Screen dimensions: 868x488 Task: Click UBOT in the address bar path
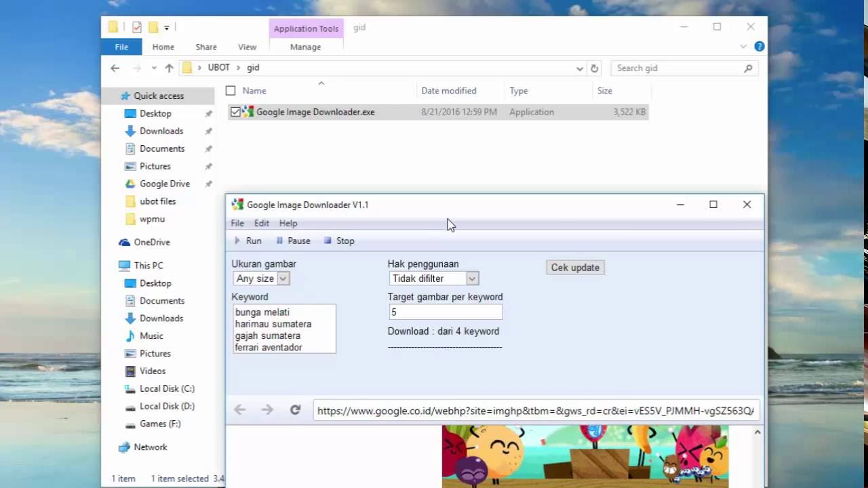(x=219, y=68)
